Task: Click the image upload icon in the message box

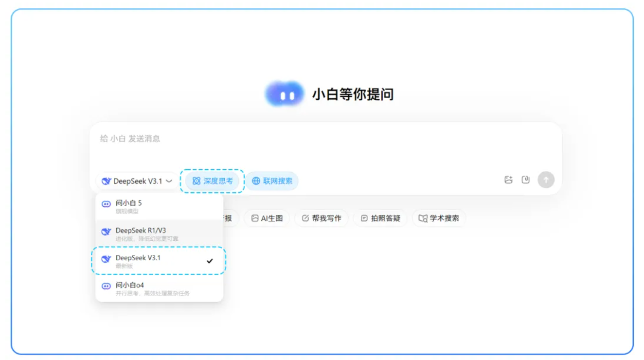Action: [x=508, y=180]
